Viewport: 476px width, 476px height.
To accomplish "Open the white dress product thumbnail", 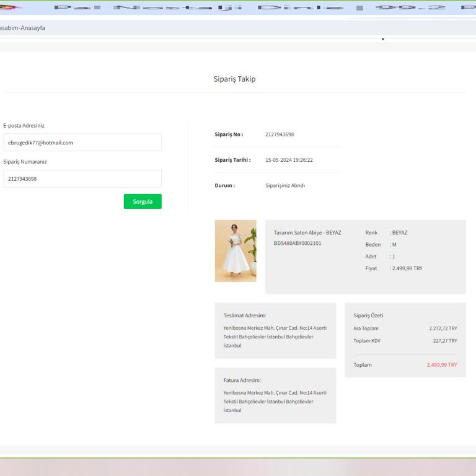I will click(236, 251).
